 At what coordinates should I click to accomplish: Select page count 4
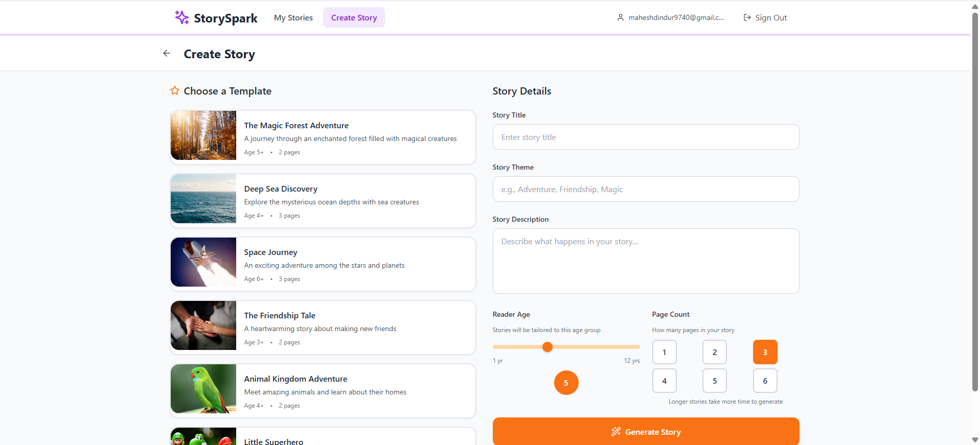coord(664,381)
